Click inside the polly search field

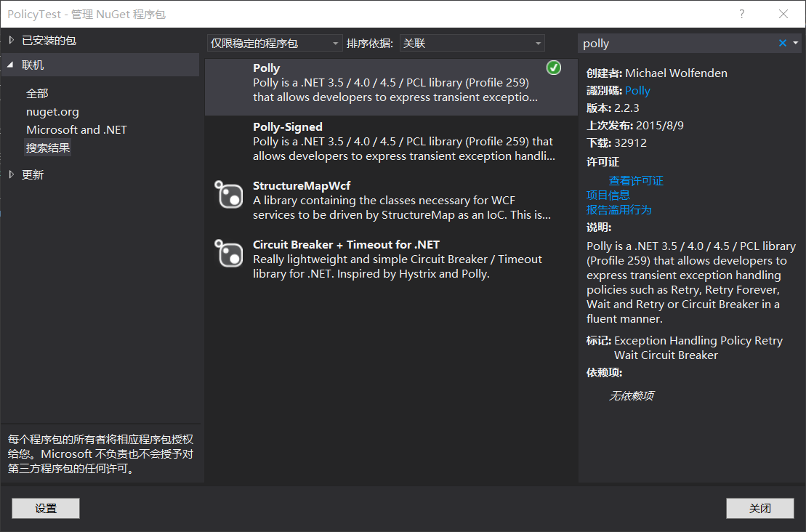coord(677,43)
